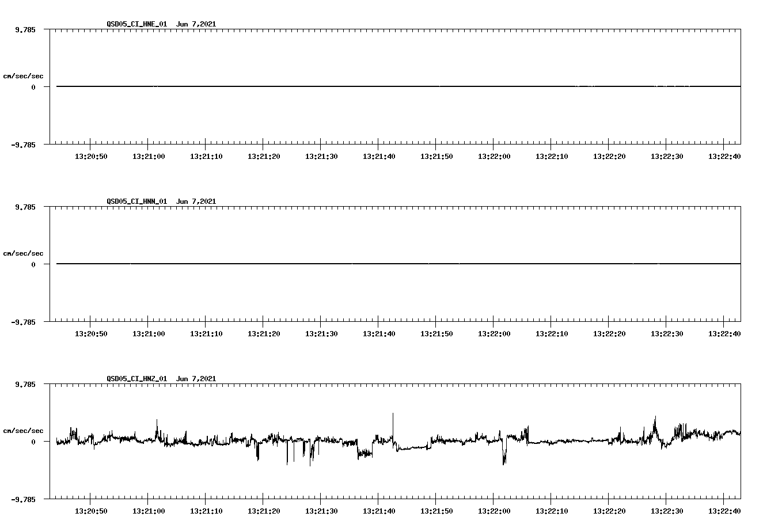
Task: Click 13:20:50 time label under HNZ plot
Action: [91, 511]
